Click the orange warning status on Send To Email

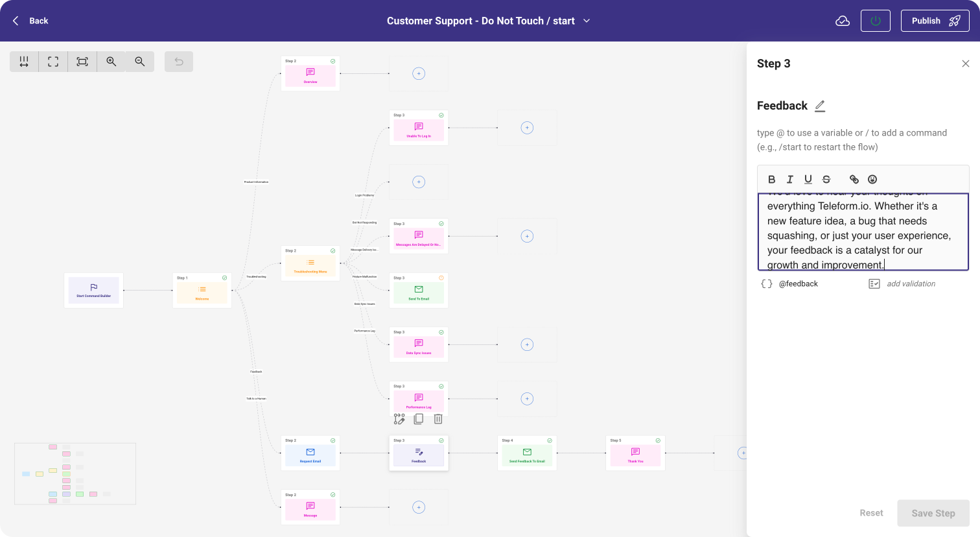point(441,278)
